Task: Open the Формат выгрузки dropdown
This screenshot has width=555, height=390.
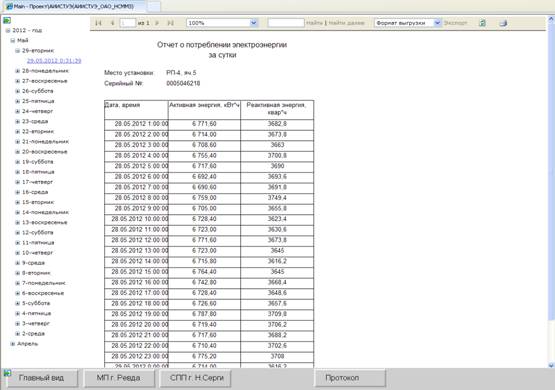Action: point(437,23)
